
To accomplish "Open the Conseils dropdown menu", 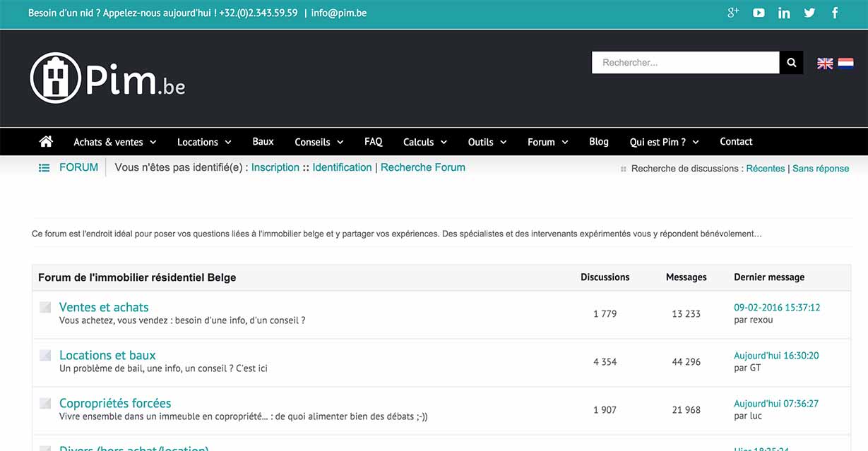I will 319,142.
